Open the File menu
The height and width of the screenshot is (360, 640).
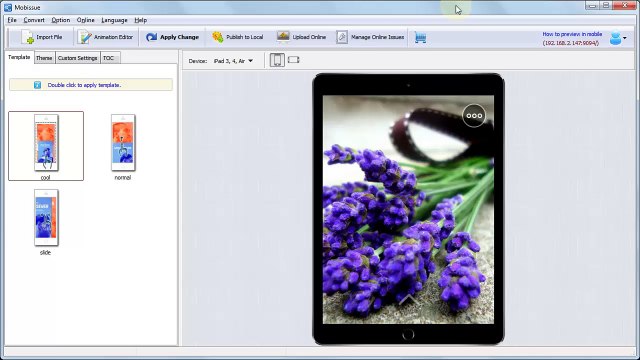coord(12,20)
